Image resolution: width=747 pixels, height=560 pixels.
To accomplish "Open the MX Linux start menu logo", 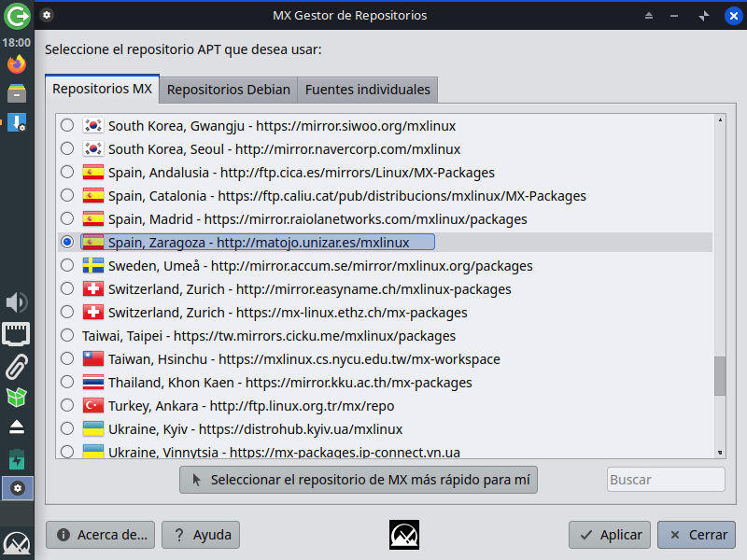I will [x=17, y=544].
